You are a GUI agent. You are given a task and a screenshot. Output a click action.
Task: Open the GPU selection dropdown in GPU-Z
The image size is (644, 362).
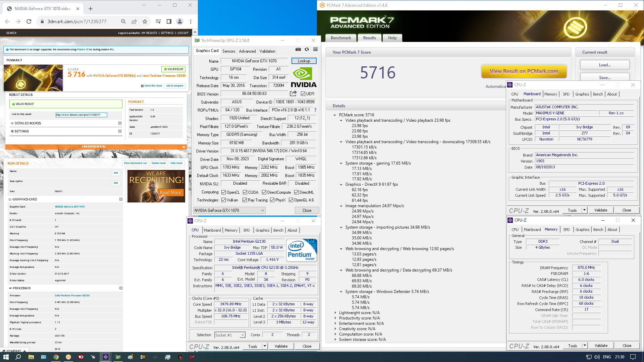[229, 210]
